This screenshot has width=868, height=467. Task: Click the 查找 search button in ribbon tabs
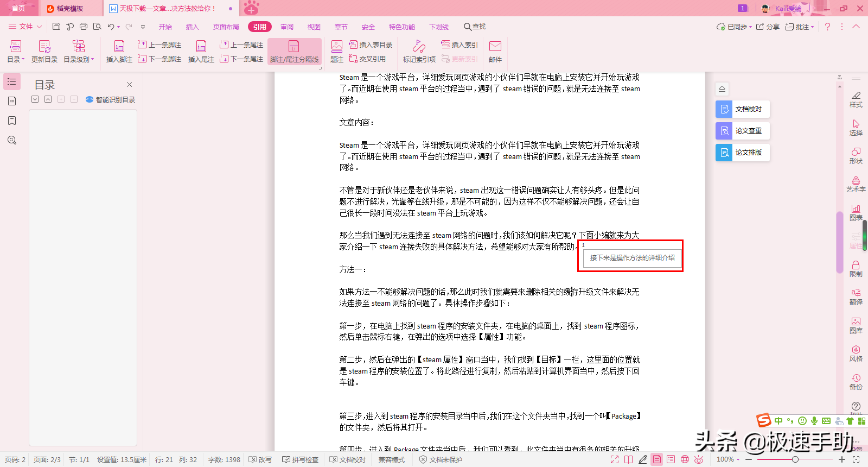pos(475,27)
